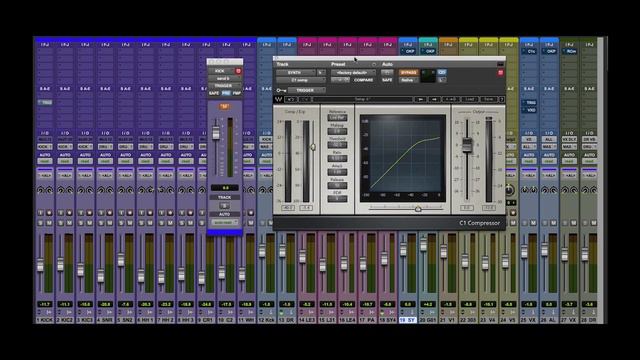
Task: Toggle FMP in the send window
Action: point(237,93)
